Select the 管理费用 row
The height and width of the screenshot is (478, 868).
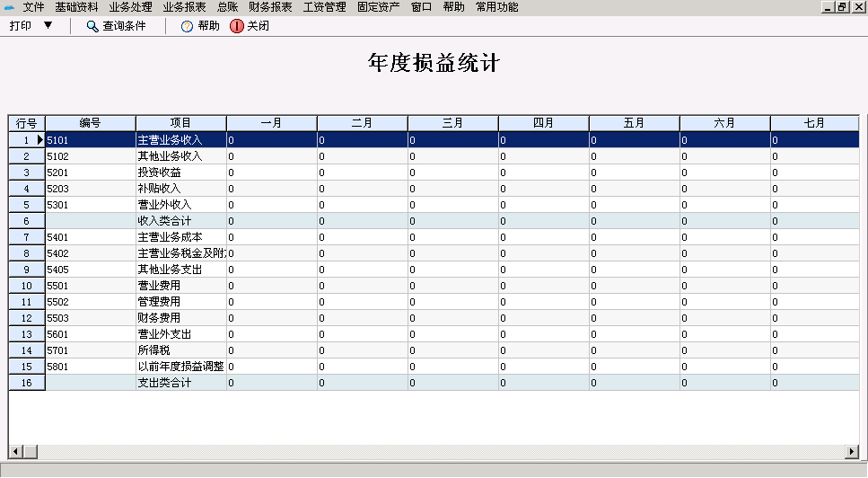pyautogui.click(x=180, y=302)
